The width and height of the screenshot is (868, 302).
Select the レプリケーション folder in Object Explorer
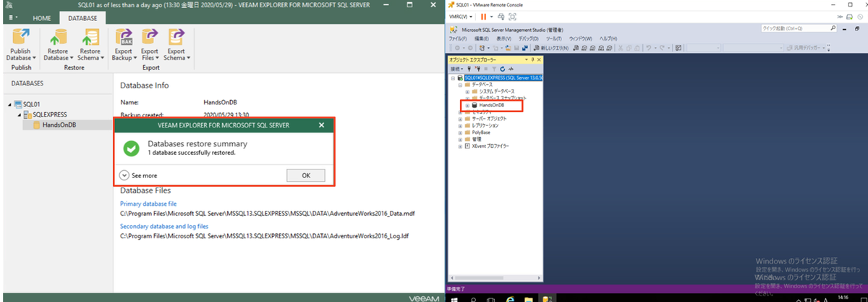485,125
